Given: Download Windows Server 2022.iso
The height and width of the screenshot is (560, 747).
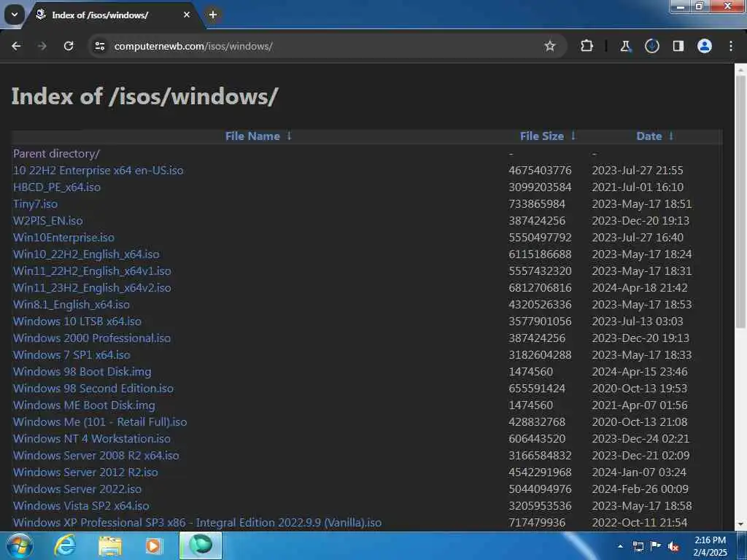Looking at the screenshot, I should tap(77, 489).
